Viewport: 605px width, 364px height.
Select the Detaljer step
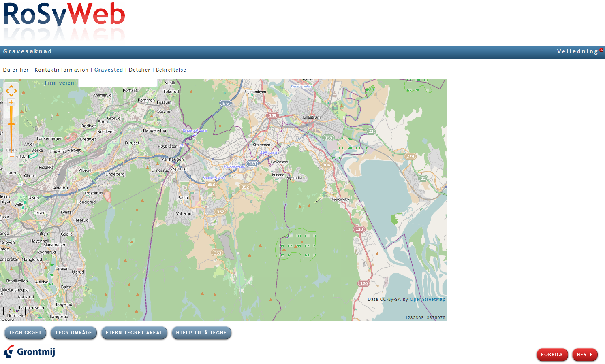tap(139, 70)
